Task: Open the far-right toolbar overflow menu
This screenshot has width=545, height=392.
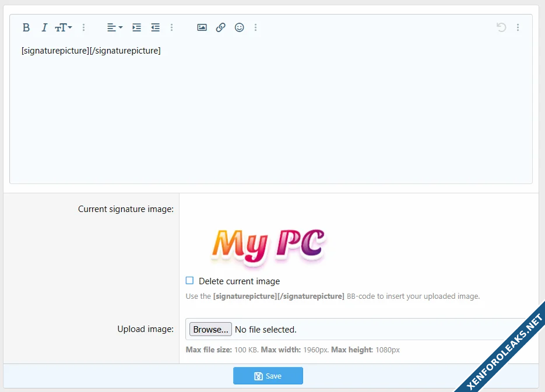Action: 518,27
